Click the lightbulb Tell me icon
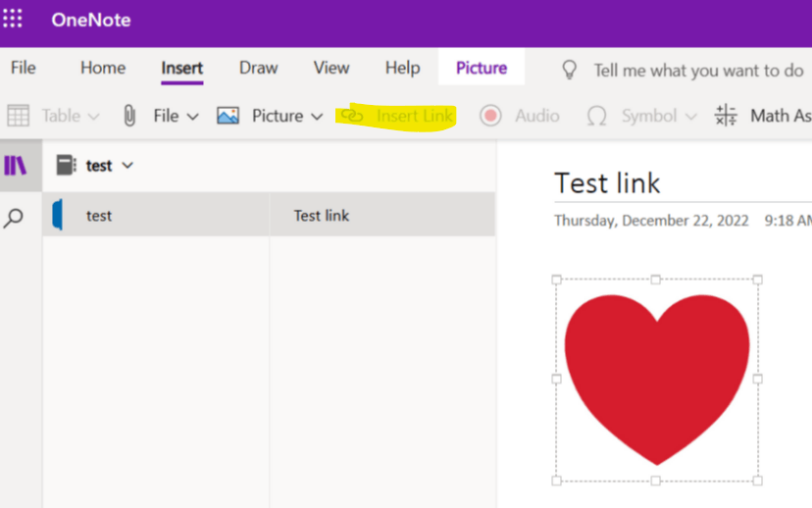The height and width of the screenshot is (508, 812). point(569,70)
